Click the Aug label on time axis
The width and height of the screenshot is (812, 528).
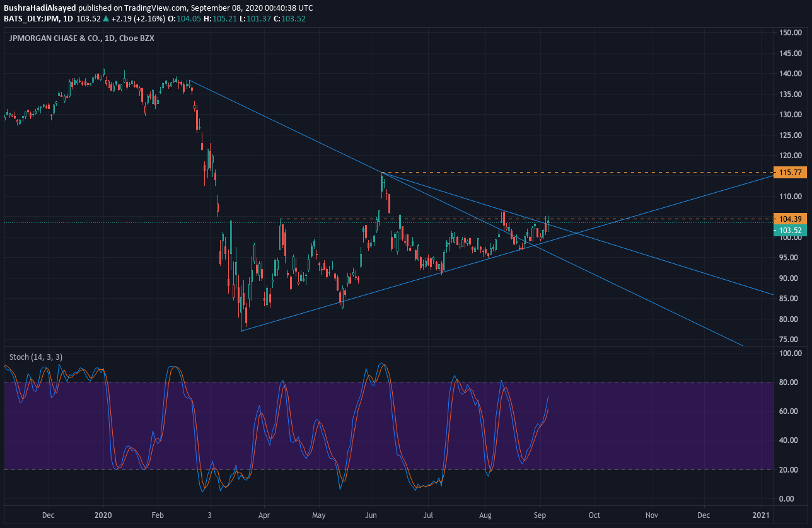coord(486,515)
